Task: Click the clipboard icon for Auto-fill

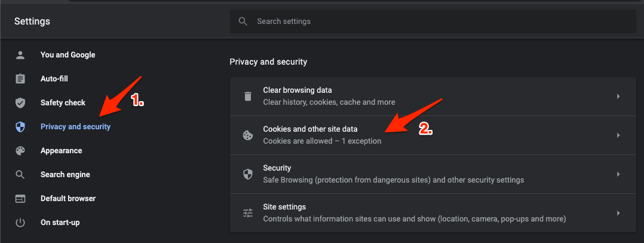Action: [x=20, y=79]
